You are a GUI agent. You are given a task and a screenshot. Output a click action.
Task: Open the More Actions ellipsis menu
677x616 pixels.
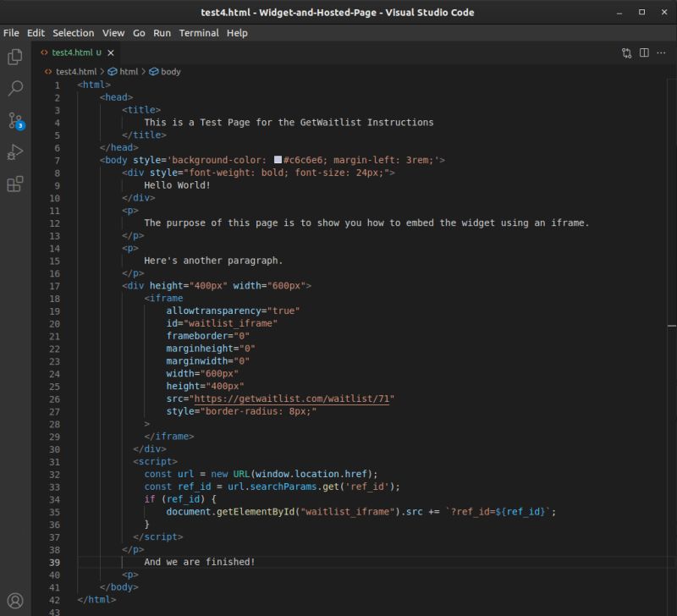coord(661,52)
